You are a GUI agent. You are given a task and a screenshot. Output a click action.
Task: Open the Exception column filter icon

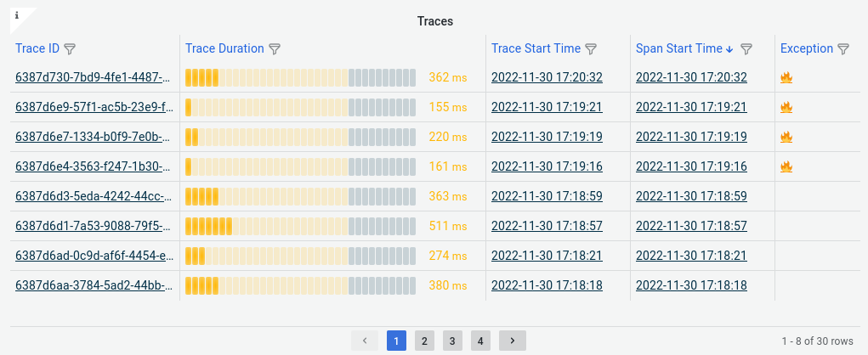point(843,49)
